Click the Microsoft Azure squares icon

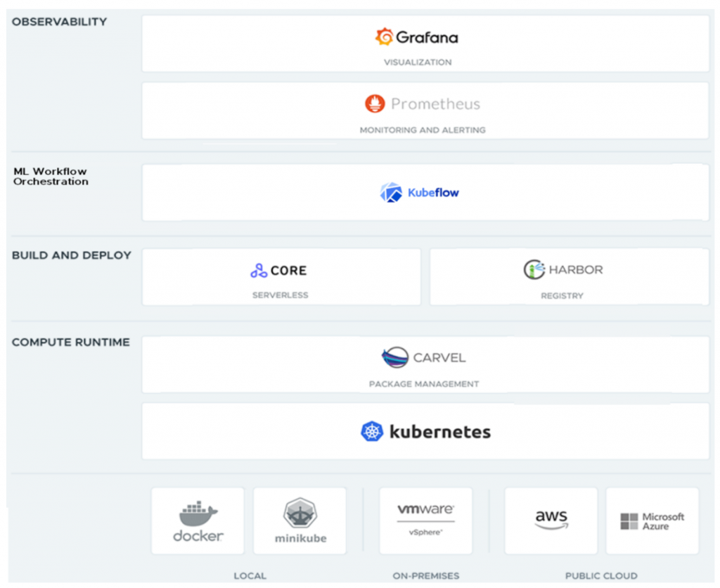click(629, 521)
